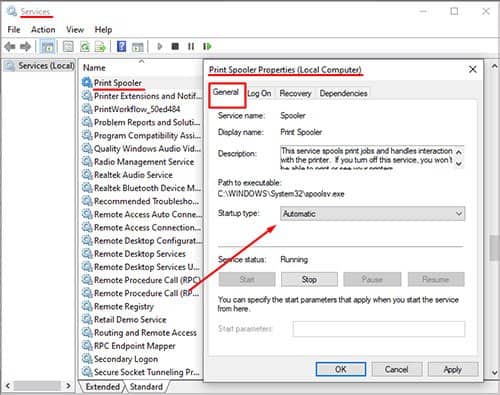
Task: Click gear icon beside Routing and Remote Access
Action: [87, 332]
